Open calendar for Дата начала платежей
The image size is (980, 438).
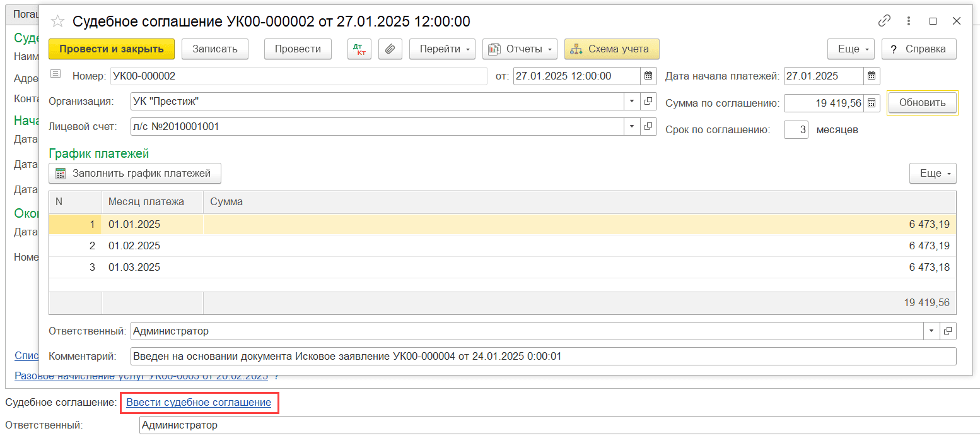pyautogui.click(x=872, y=76)
